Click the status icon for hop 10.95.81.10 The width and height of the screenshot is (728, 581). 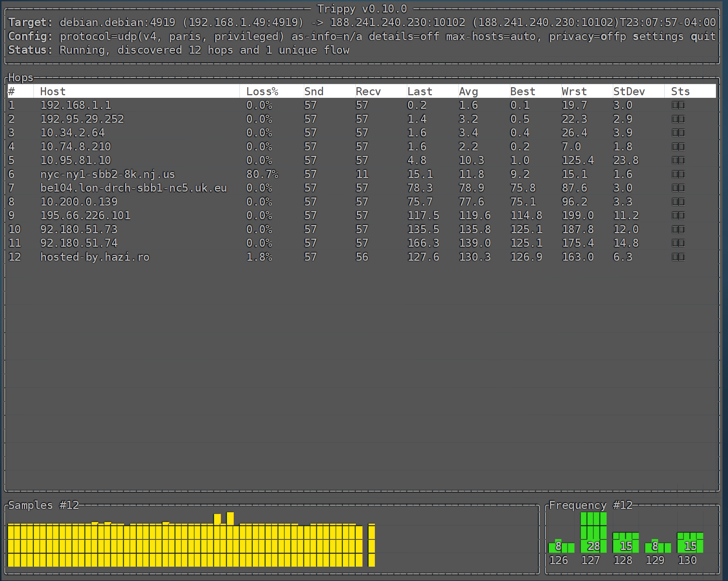[678, 161]
